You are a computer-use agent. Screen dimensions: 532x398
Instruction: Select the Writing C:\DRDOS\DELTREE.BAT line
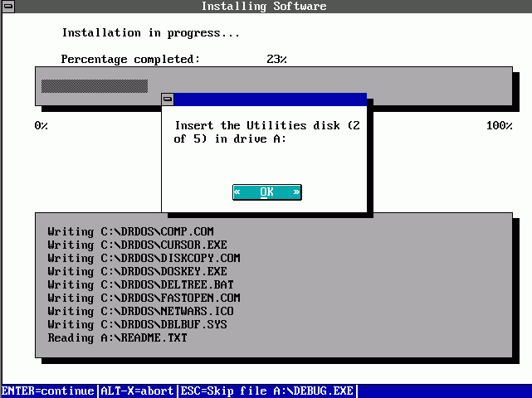point(140,284)
